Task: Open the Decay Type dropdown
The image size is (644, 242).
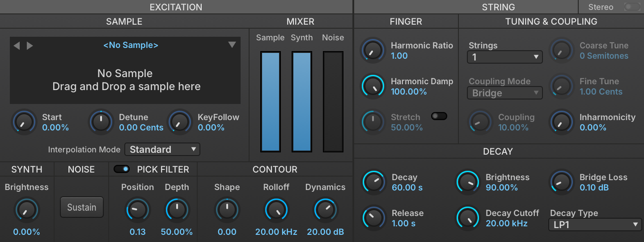Action: click(595, 225)
